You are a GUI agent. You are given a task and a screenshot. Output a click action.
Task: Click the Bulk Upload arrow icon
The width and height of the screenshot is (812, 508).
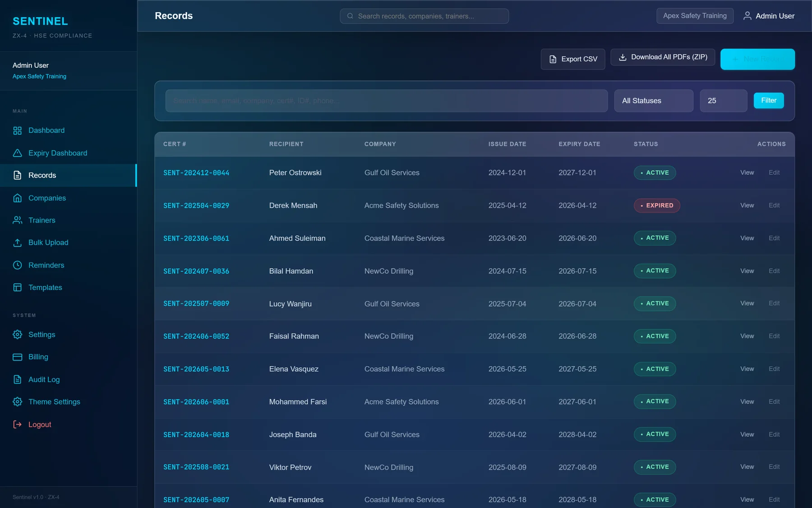pyautogui.click(x=18, y=242)
